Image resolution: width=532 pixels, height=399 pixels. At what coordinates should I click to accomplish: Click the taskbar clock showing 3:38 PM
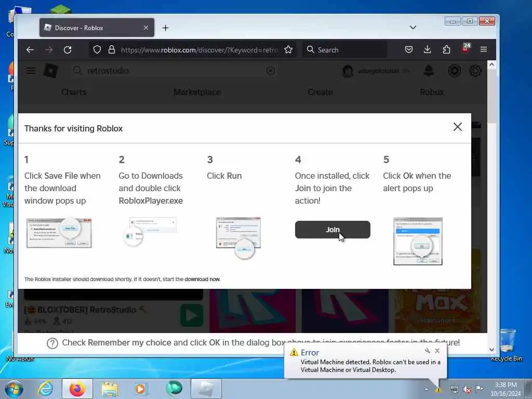coord(506,389)
